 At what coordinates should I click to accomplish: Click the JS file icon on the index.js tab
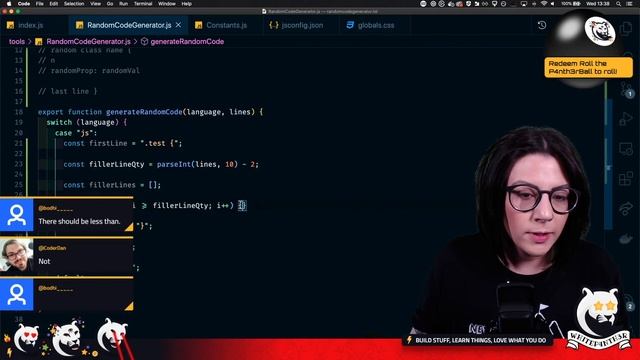click(x=11, y=25)
